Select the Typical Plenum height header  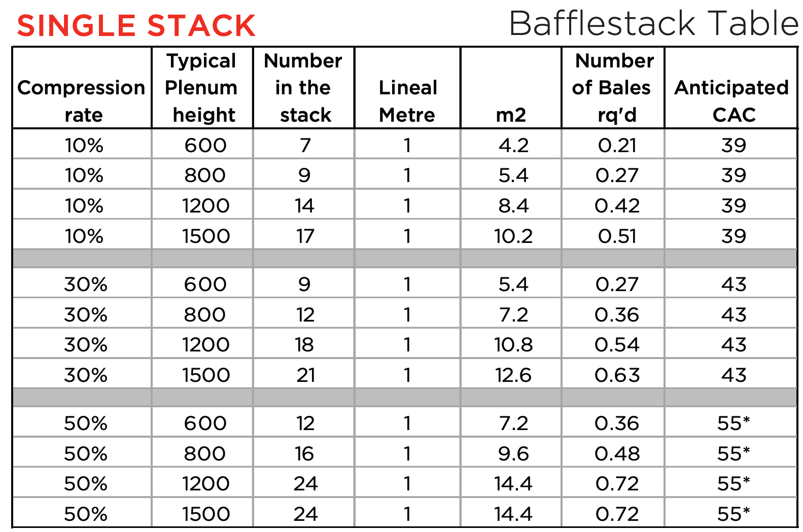[202, 88]
